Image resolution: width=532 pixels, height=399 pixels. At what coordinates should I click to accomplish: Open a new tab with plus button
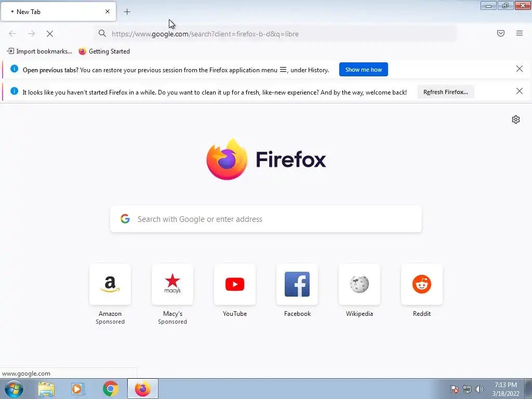point(127,12)
